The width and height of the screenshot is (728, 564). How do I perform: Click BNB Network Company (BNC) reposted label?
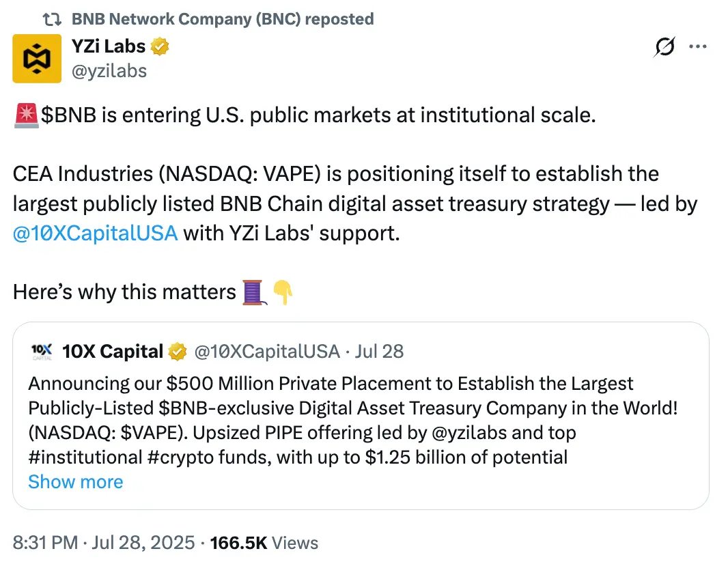pos(223,18)
